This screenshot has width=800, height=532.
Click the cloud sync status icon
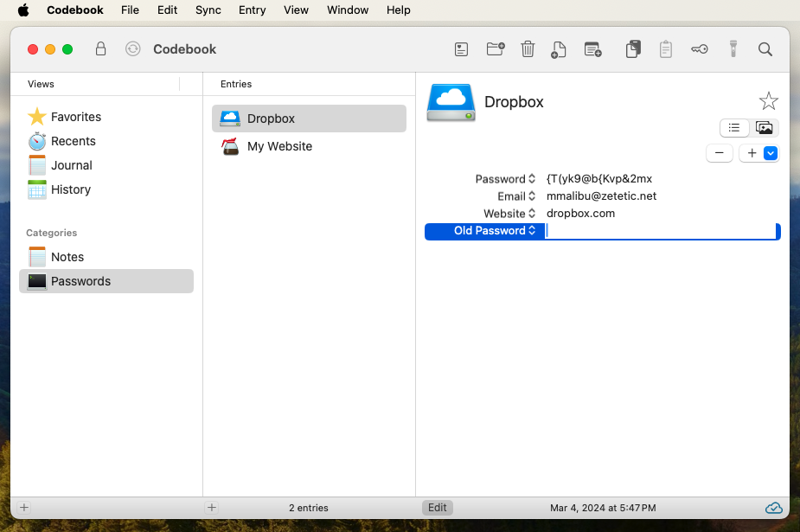tap(773, 508)
